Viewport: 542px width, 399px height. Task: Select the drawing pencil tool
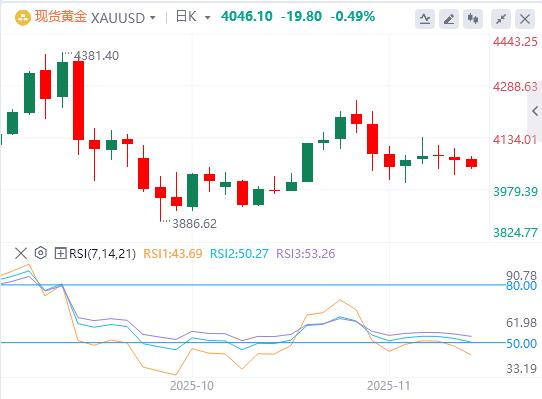tap(449, 19)
